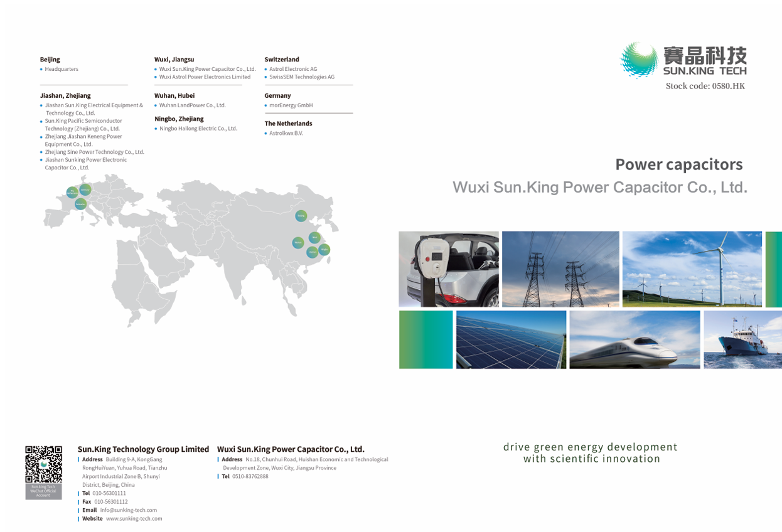The height and width of the screenshot is (532, 782).
Task: Click 'Wuxi Sun.King Power Capacitor Co., Ltd.' bullet
Action: pyautogui.click(x=208, y=69)
